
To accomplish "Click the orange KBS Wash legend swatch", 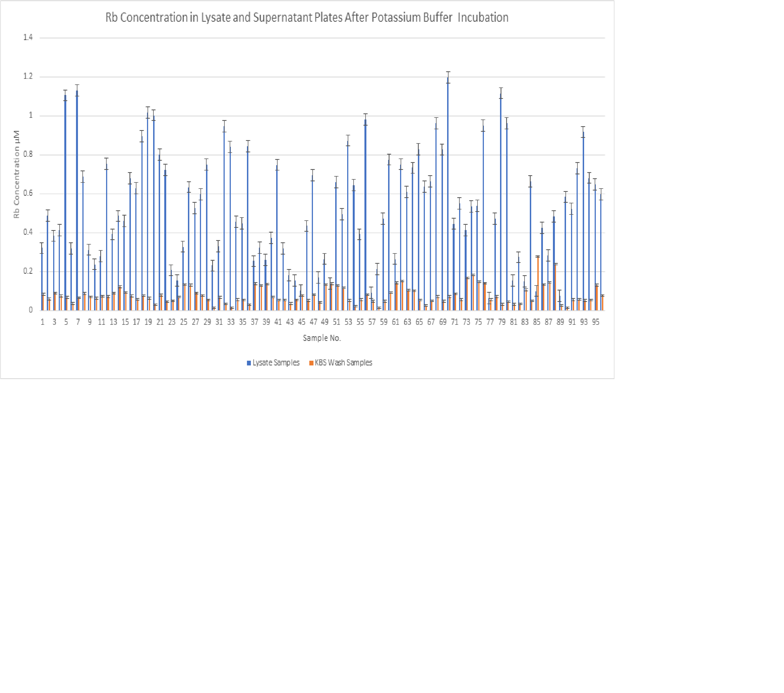I will point(312,363).
